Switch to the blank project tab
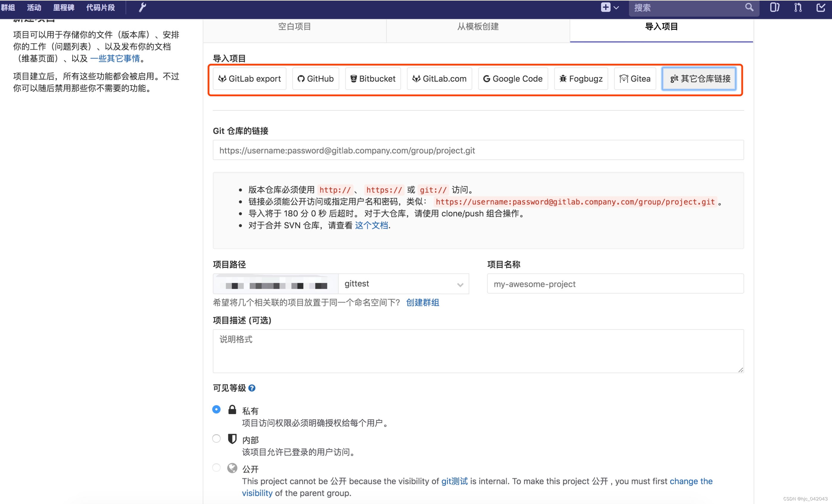Screen dimensions: 832x504 point(294,27)
